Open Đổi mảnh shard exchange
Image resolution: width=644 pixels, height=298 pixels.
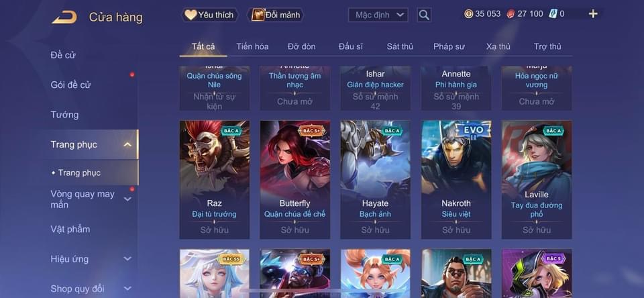coord(276,15)
